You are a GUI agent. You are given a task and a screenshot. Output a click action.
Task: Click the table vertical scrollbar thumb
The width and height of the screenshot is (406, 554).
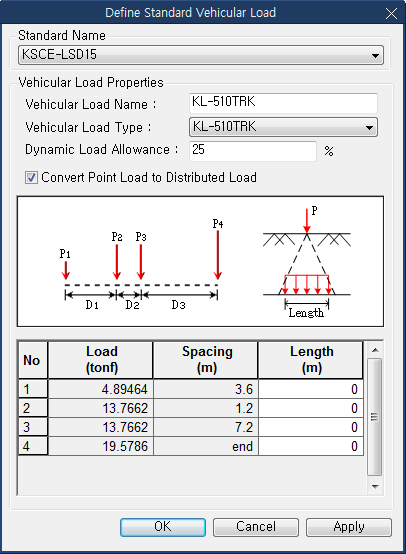point(375,417)
